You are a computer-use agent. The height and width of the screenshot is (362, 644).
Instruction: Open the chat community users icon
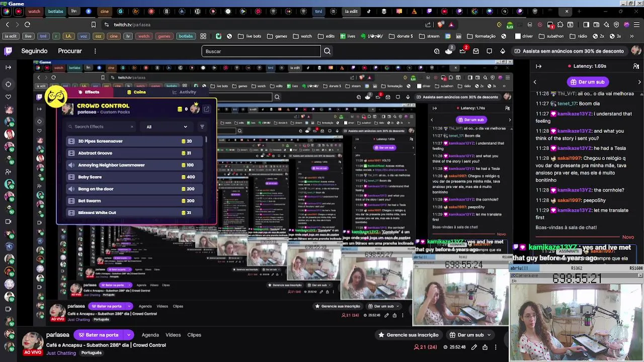[636, 66]
